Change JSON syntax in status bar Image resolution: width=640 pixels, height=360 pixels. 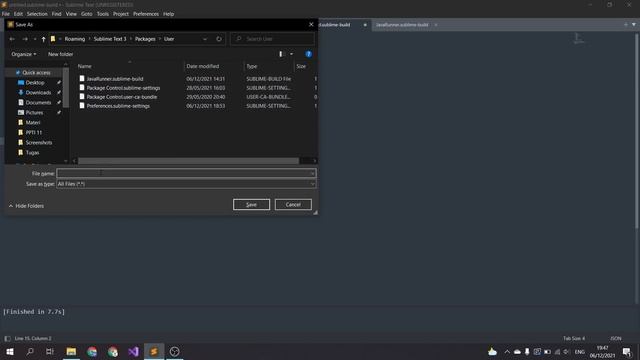(616, 338)
